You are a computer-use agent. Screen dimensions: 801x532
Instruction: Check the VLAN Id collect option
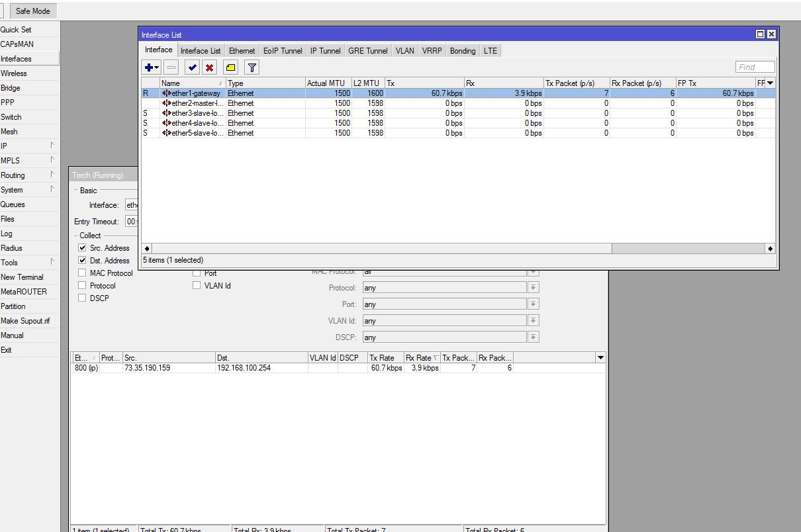197,285
